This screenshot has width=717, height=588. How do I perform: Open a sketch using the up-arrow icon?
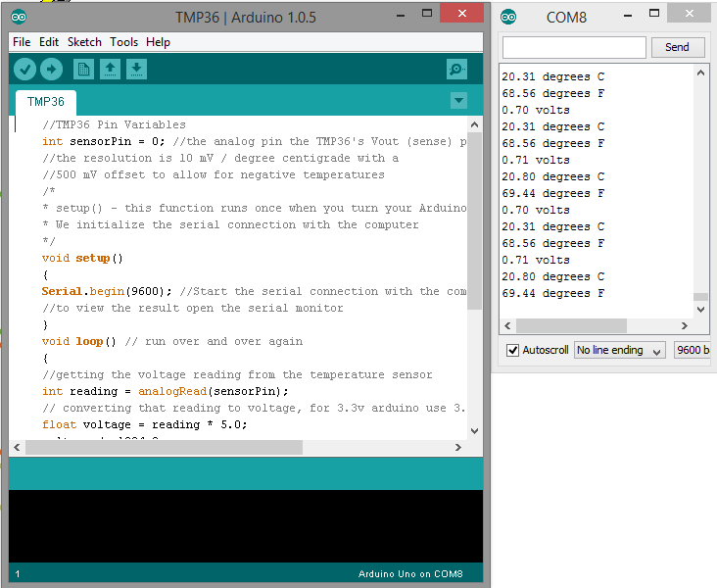[x=110, y=70]
